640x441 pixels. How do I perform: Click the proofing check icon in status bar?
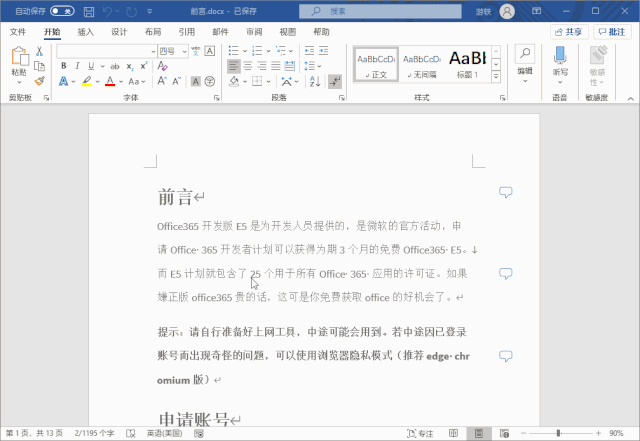pos(131,433)
